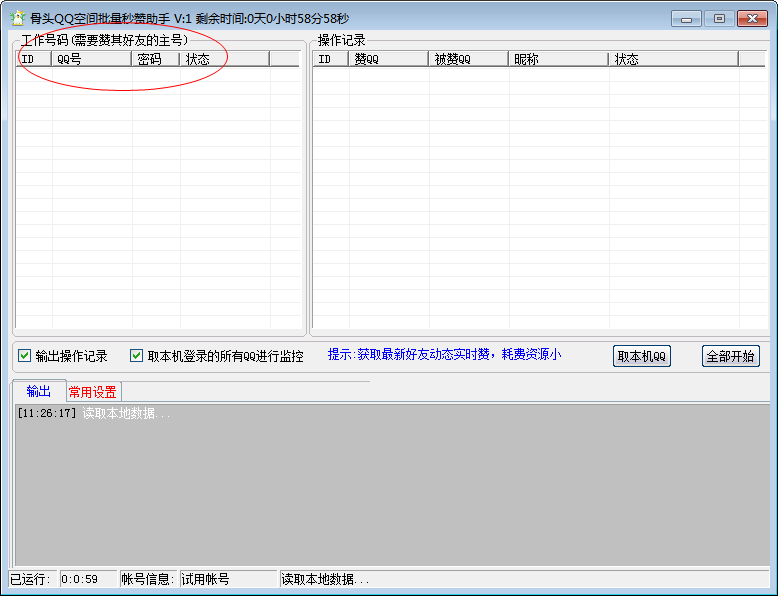Click the 全部开始 button

(730, 356)
